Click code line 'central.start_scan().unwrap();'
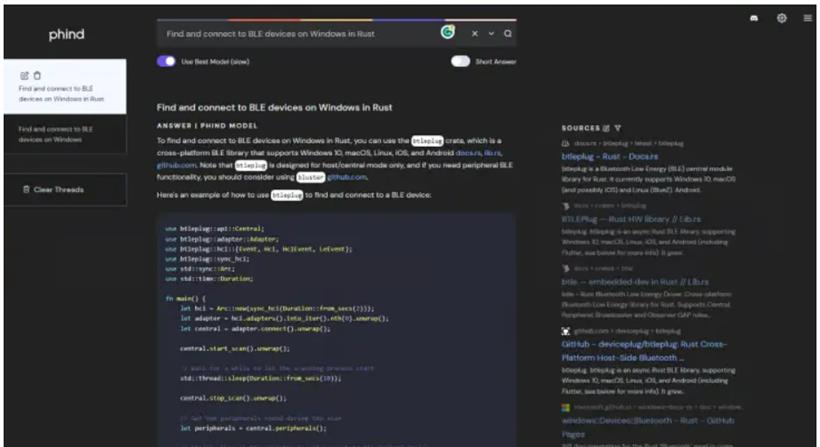820x447 pixels. [235, 348]
